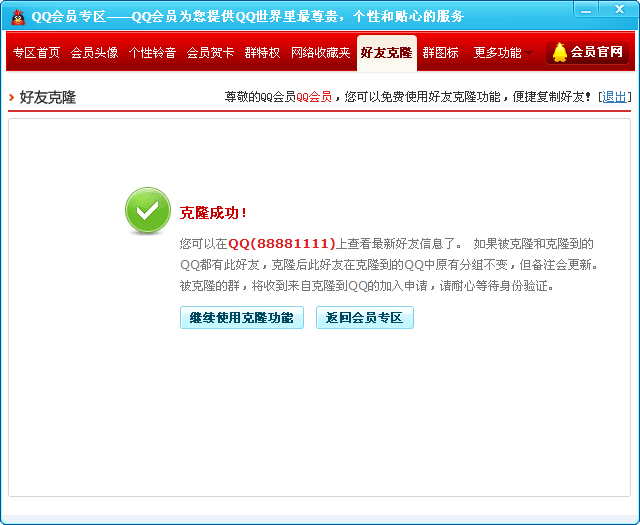Click 返回会员专区 button

(x=364, y=317)
